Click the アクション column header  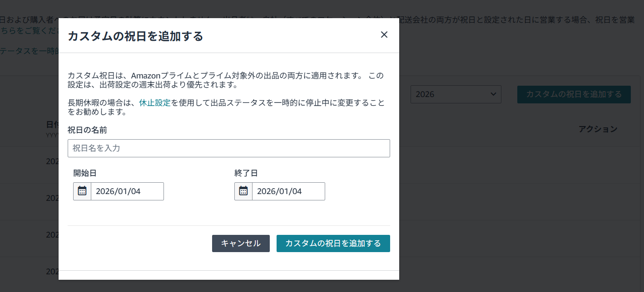598,129
